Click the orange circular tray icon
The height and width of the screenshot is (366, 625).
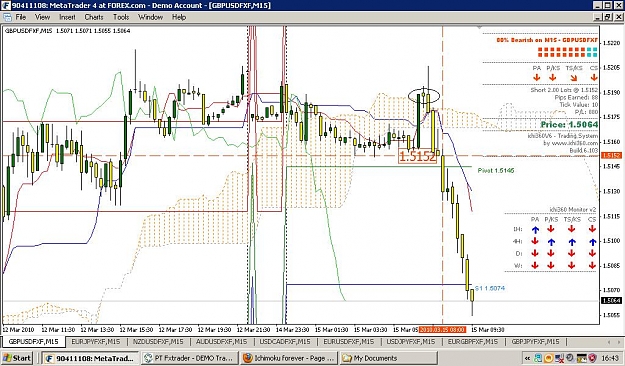pos(548,358)
